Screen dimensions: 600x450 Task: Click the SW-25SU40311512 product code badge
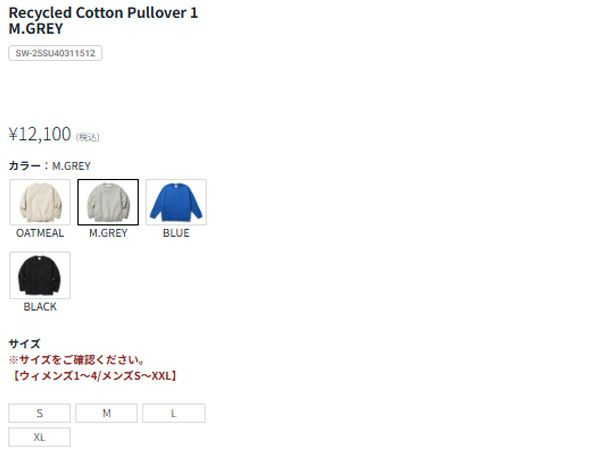(55, 53)
